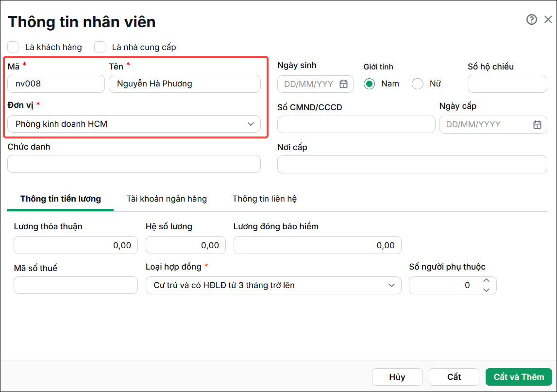Focus the Chức danh input field
Image resolution: width=557 pixels, height=392 pixels.
coord(134,164)
